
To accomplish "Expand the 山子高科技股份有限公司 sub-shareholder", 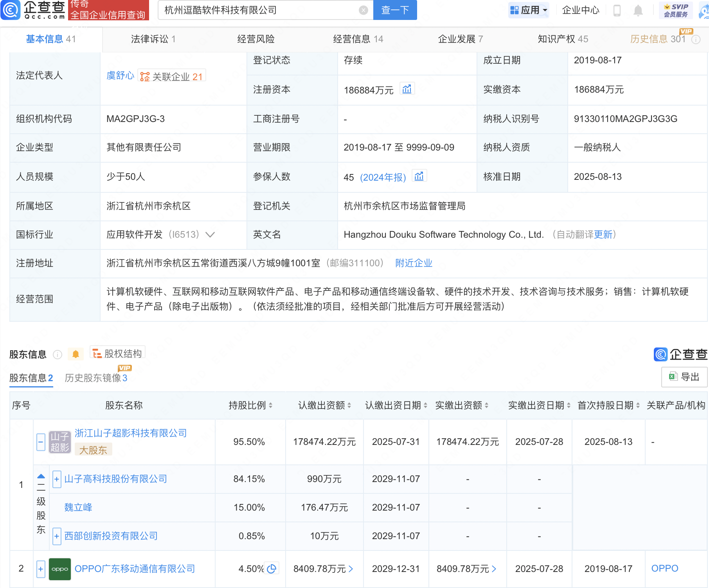I will [x=57, y=479].
